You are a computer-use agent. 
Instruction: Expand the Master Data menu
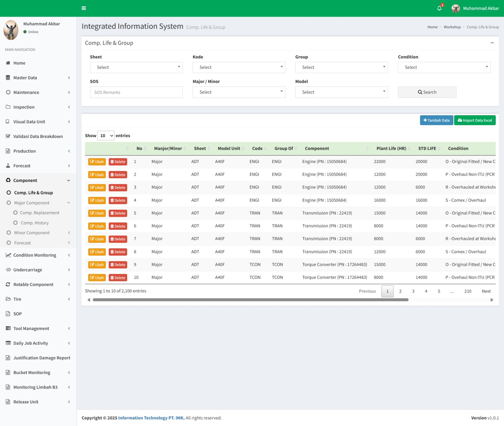[x=38, y=78]
